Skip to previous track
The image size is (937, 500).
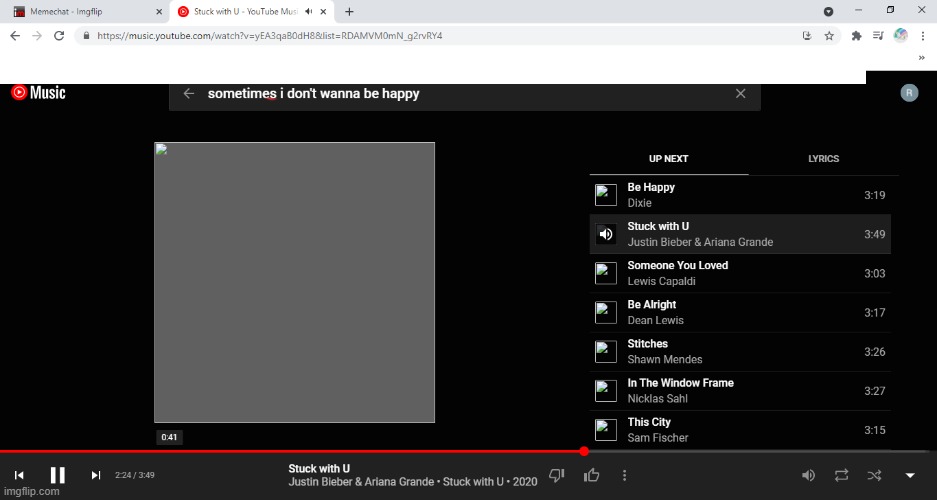click(19, 475)
